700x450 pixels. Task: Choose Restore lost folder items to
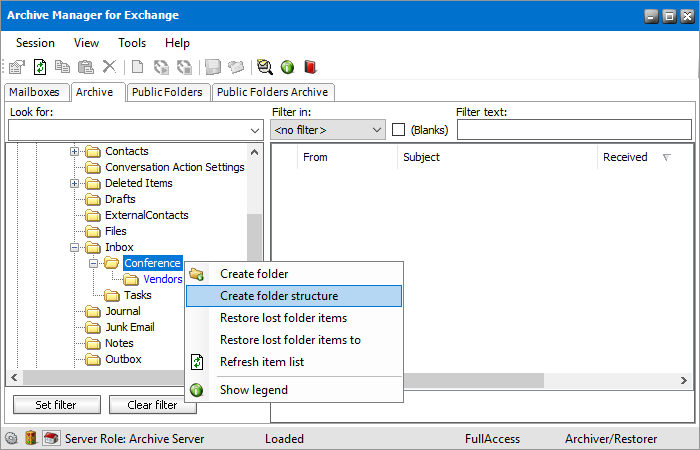click(x=294, y=340)
